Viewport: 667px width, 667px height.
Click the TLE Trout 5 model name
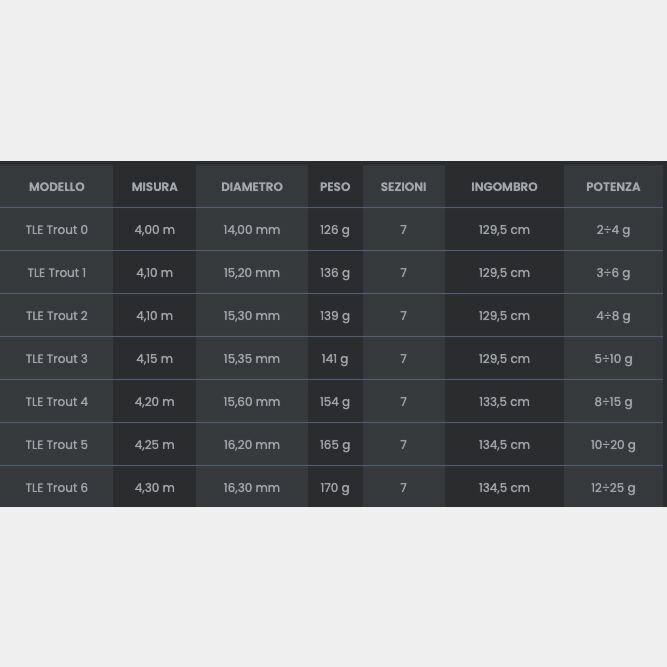pyautogui.click(x=57, y=445)
